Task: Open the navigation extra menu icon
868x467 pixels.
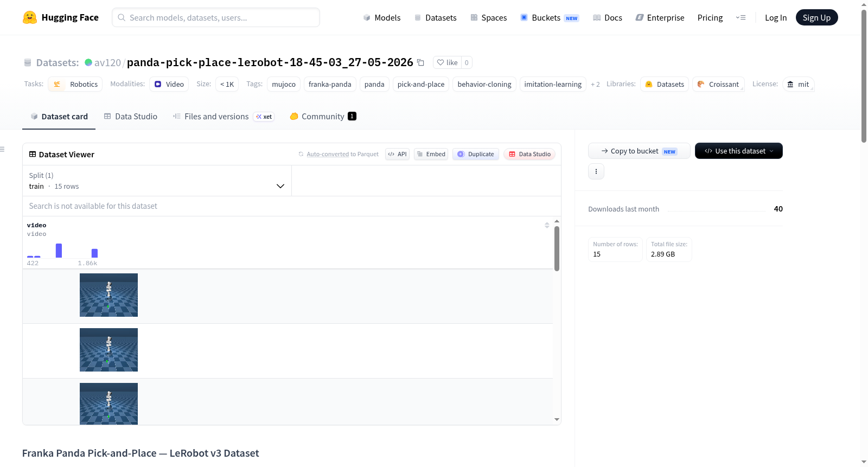Action: [741, 17]
